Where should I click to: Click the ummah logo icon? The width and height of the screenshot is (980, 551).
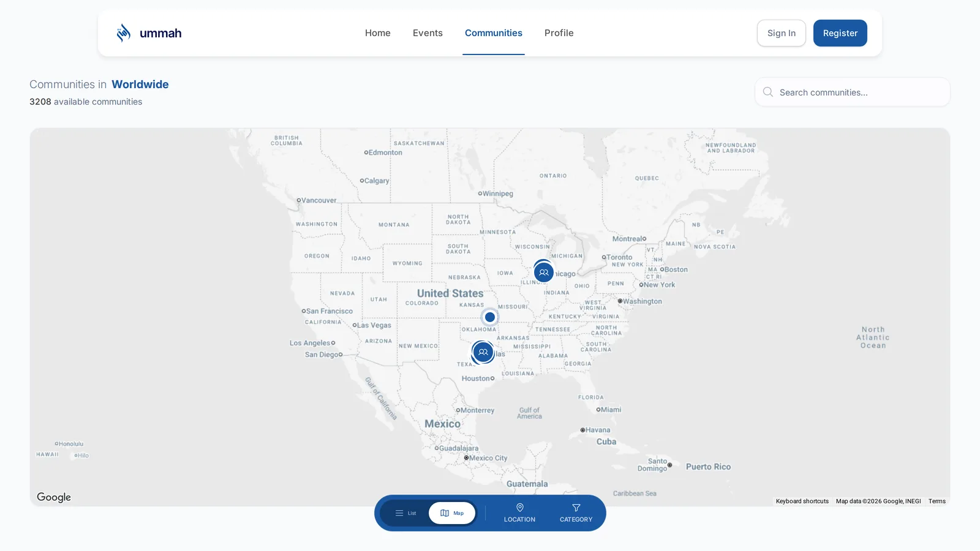[124, 33]
